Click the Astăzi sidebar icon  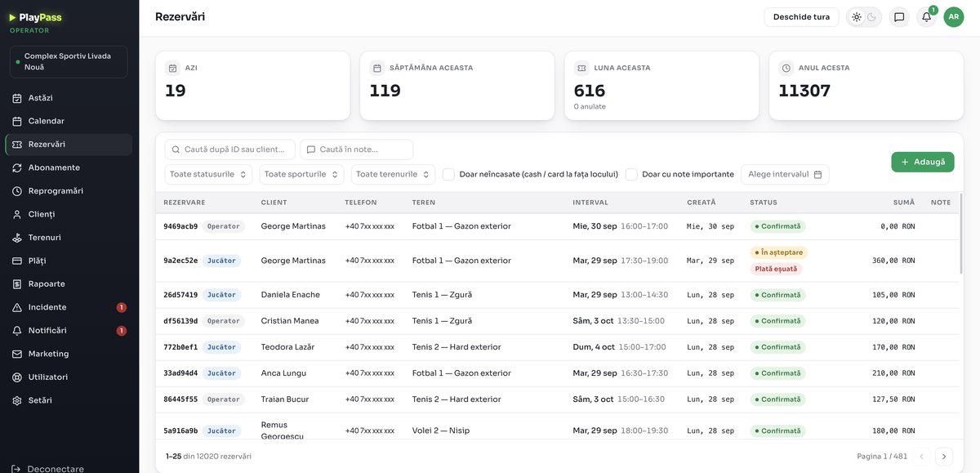[17, 98]
